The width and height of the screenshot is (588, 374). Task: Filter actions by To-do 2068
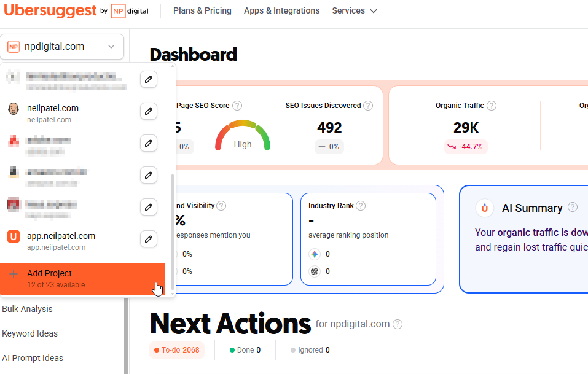[x=177, y=350]
